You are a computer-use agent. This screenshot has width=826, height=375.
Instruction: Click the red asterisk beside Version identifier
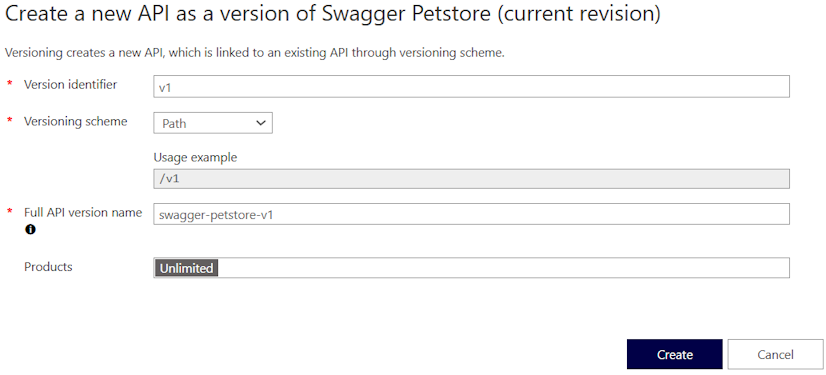point(9,84)
